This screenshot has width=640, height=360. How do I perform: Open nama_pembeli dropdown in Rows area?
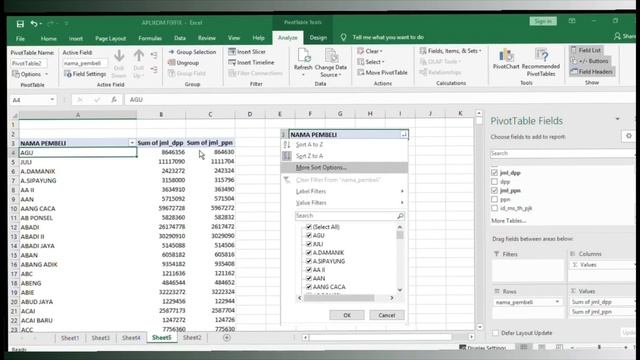[x=557, y=302]
